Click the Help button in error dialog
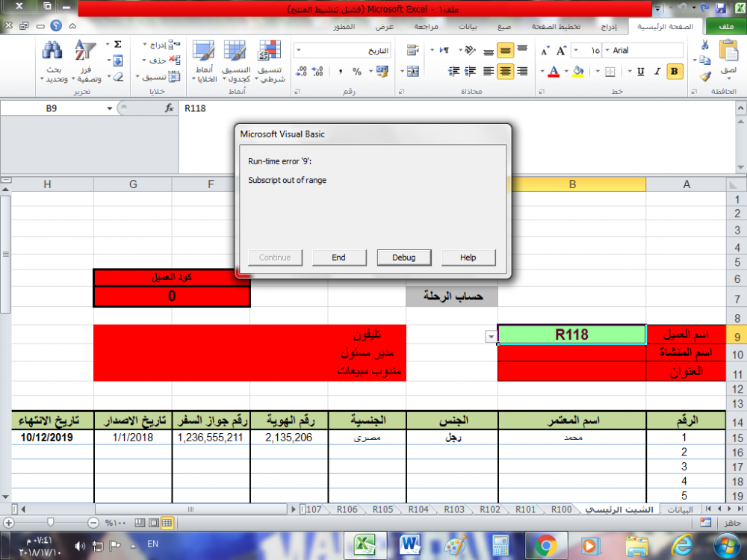Viewport: 747px width, 560px height. coord(468,257)
